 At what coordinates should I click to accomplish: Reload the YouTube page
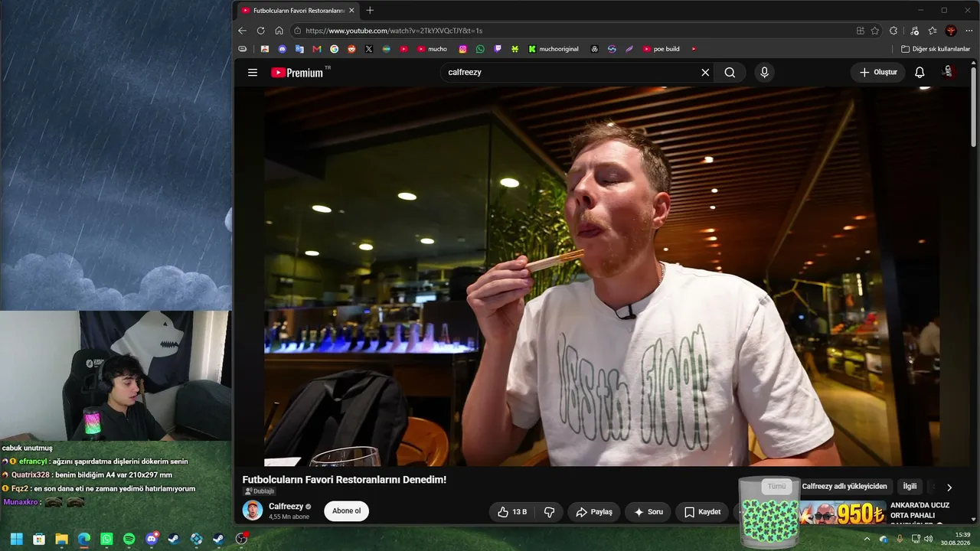point(260,31)
